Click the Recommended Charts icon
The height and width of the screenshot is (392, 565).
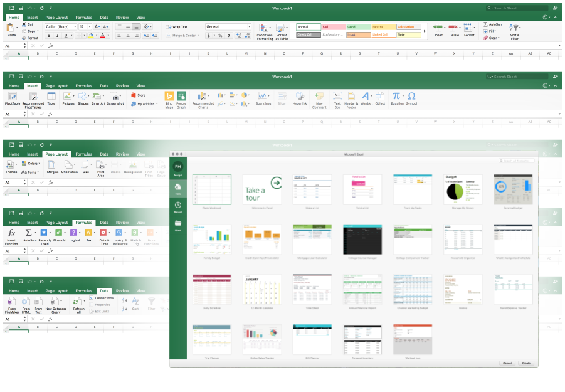pyautogui.click(x=202, y=96)
